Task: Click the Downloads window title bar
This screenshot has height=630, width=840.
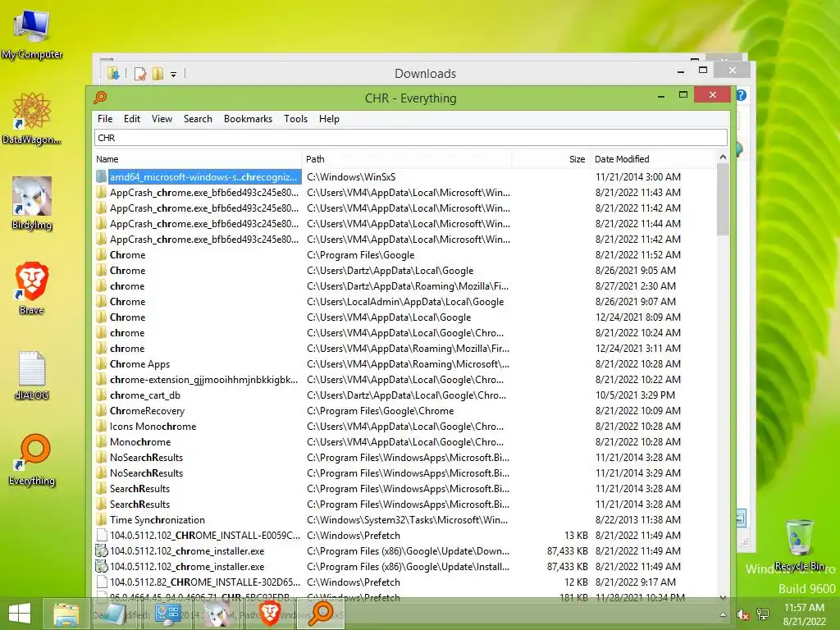Action: coord(426,73)
